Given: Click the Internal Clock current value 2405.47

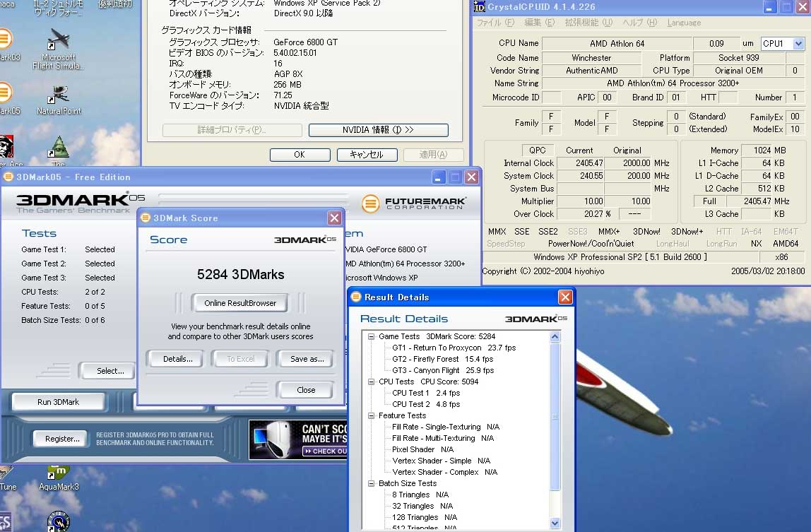Looking at the screenshot, I should pos(580,163).
